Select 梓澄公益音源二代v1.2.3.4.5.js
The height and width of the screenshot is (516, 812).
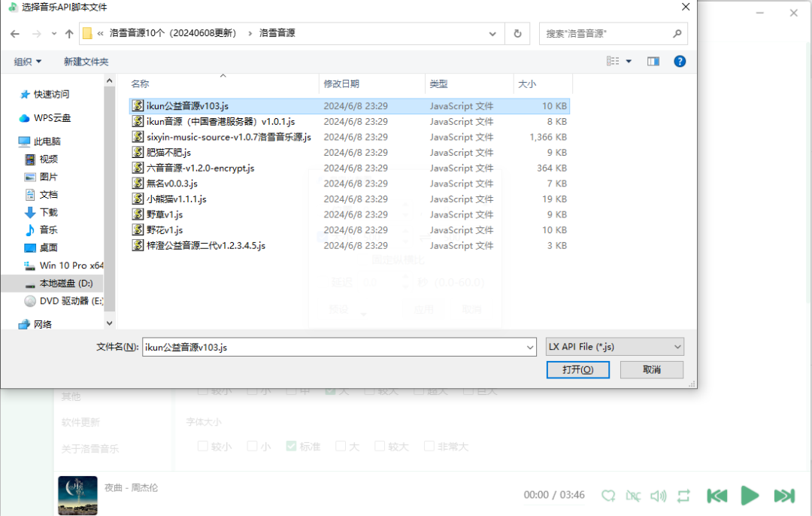[350, 245]
